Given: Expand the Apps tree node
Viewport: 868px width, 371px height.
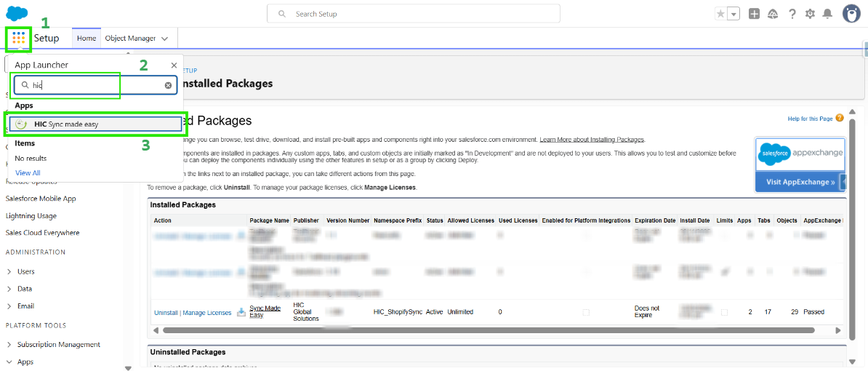Looking at the screenshot, I should [9, 362].
